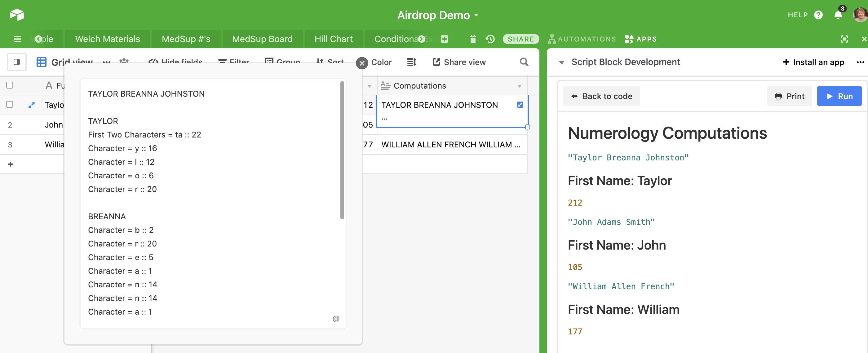Expand record one with arrows icon
Screen dimensions: 868x353
tap(32, 105)
